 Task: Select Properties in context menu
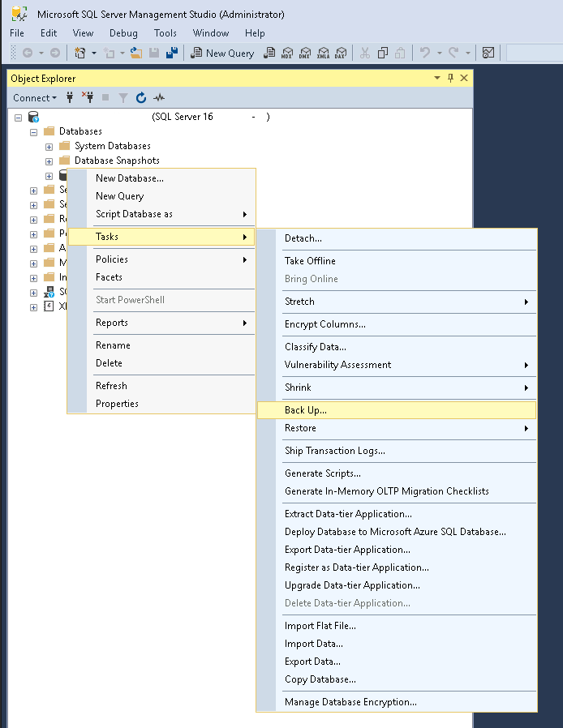click(161, 404)
